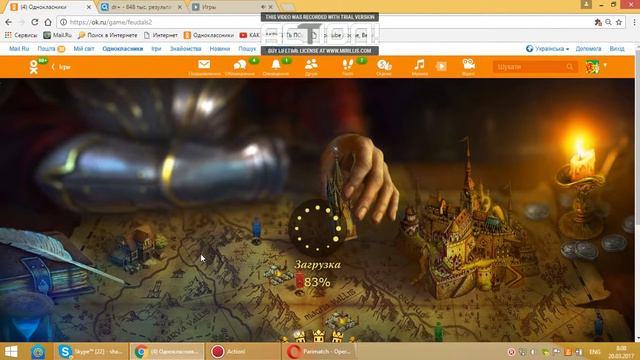Open Ігри in portal navigation
The width and height of the screenshot is (640, 360).
[156, 49]
